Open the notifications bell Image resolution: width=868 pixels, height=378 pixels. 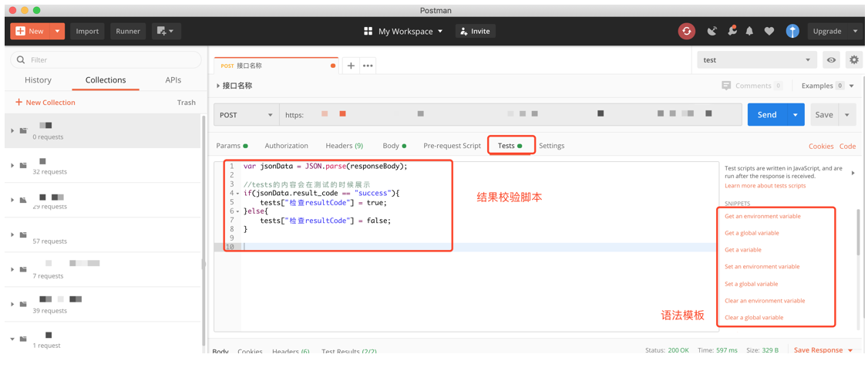(x=749, y=31)
